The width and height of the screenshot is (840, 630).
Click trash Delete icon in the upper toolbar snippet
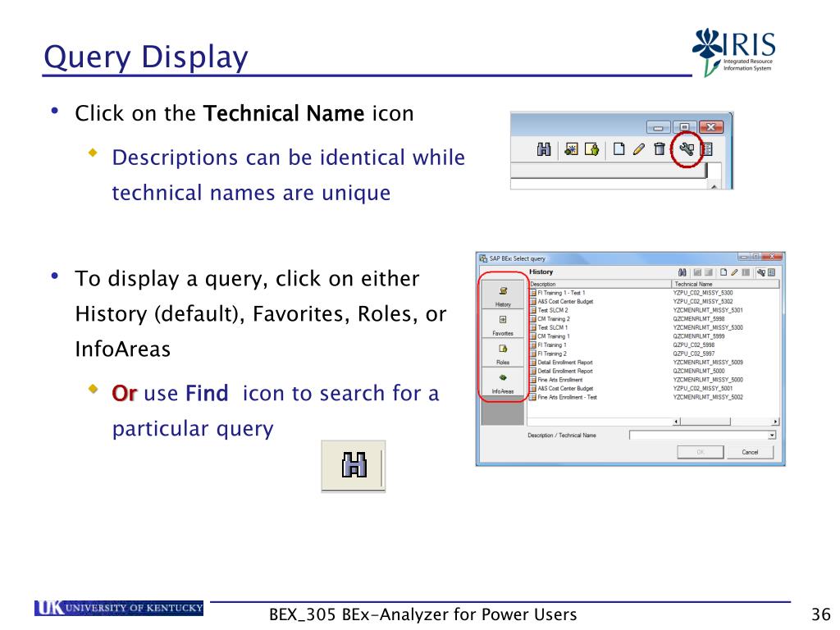(x=660, y=149)
